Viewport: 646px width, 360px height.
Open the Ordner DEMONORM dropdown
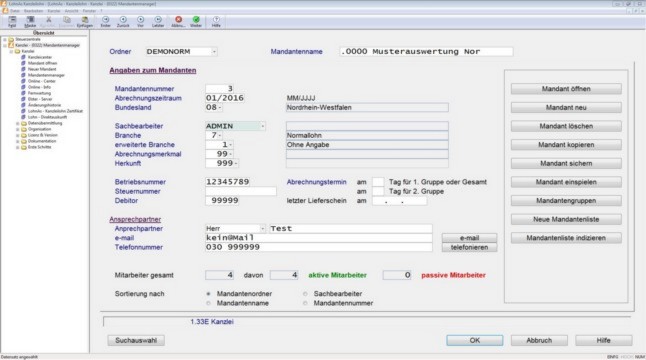point(214,52)
